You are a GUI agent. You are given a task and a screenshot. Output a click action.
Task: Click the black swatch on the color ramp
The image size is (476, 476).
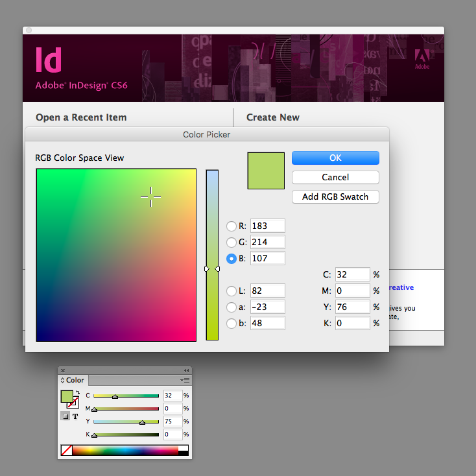click(183, 453)
